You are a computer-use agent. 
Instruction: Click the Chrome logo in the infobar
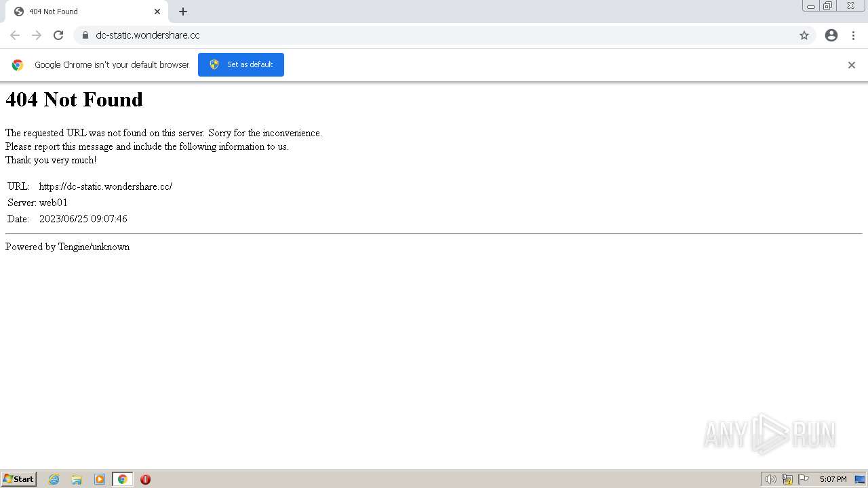(x=18, y=65)
